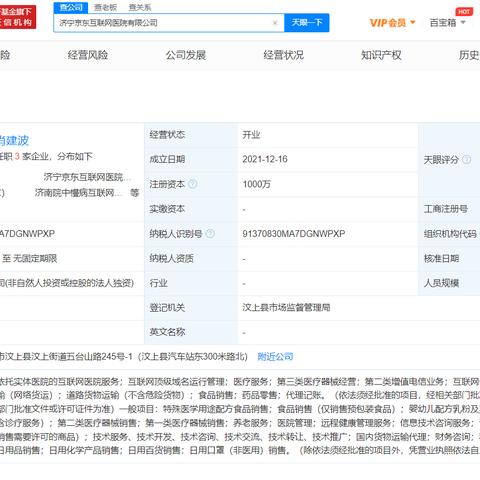Click the 工商注册号 label cell

point(449,209)
